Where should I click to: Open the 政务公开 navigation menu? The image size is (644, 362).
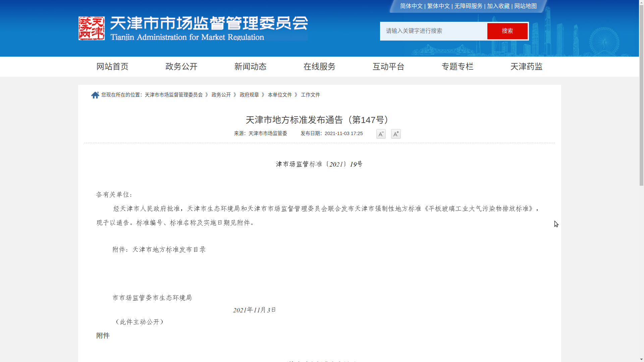click(x=181, y=67)
